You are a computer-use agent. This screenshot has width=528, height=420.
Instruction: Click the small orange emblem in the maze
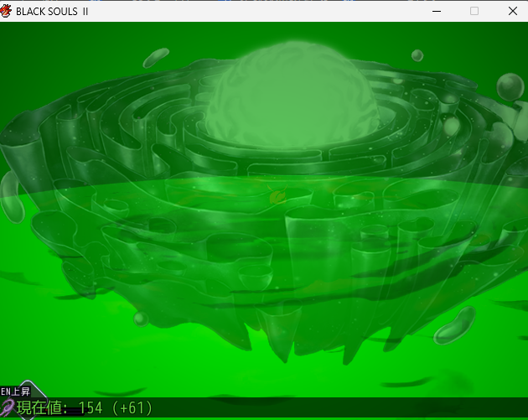pos(277,194)
